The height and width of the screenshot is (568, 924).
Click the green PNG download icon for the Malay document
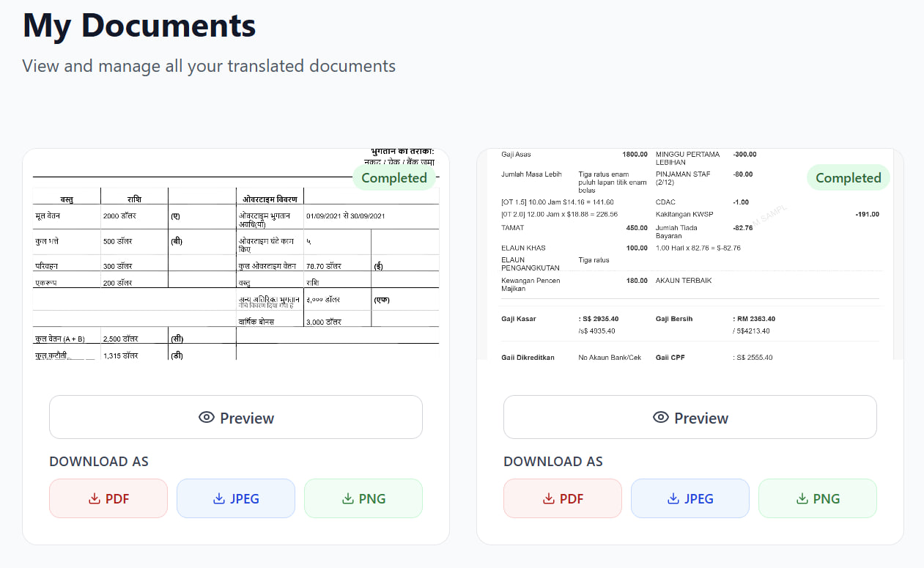coord(802,498)
